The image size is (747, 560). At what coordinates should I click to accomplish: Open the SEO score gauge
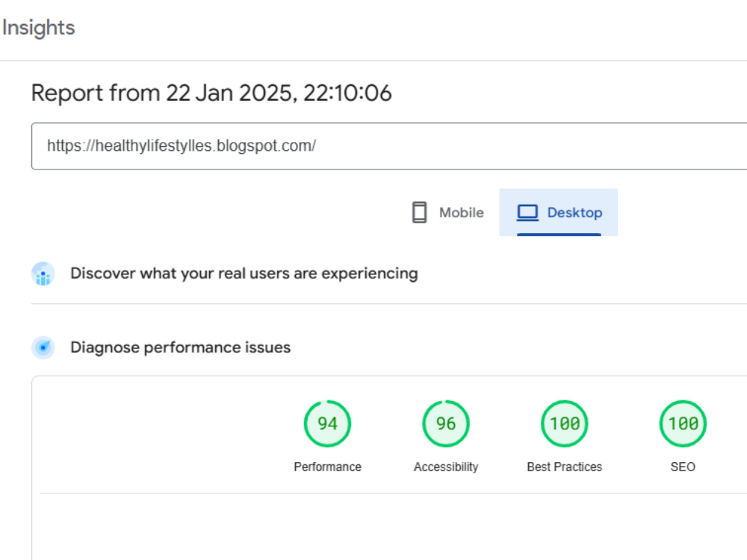tap(684, 424)
